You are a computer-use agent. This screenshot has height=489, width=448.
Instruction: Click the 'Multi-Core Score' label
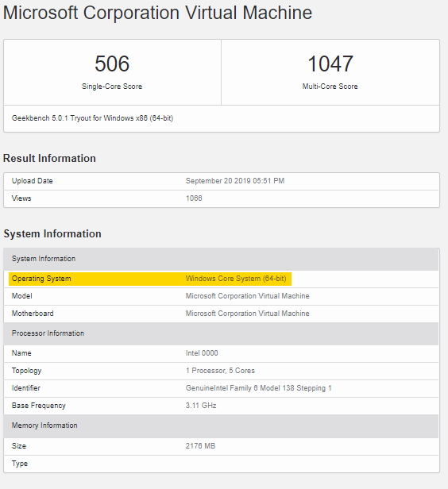pos(330,87)
